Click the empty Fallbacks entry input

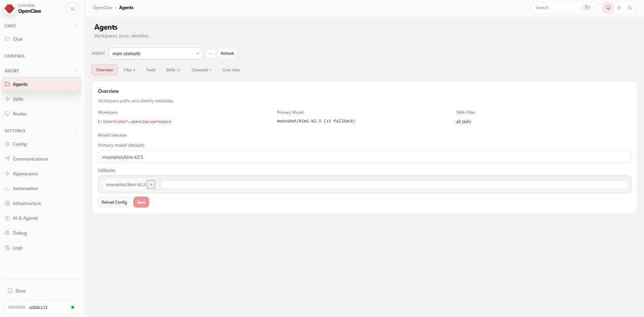click(x=394, y=184)
